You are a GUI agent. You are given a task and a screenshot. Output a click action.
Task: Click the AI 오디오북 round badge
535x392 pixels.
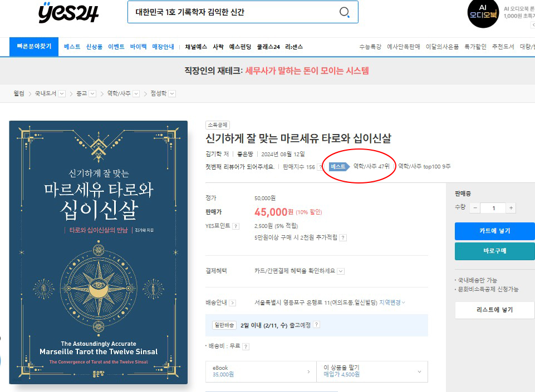coord(483,13)
